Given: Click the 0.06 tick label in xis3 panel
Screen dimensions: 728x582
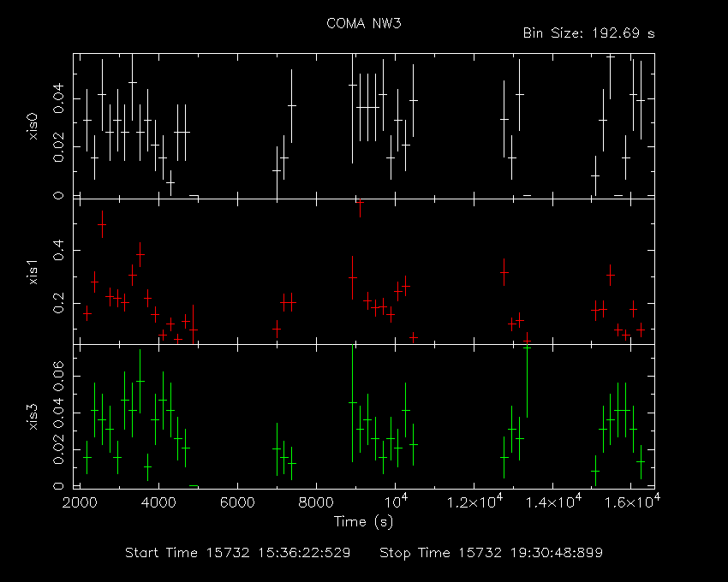Looking at the screenshot, I should 58,376.
